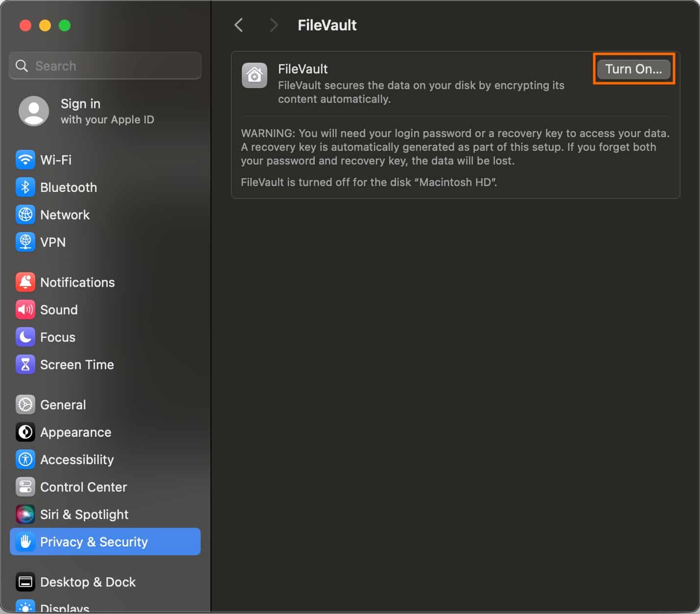Click the Network globe icon
Image resolution: width=700 pixels, height=614 pixels.
coord(25,215)
